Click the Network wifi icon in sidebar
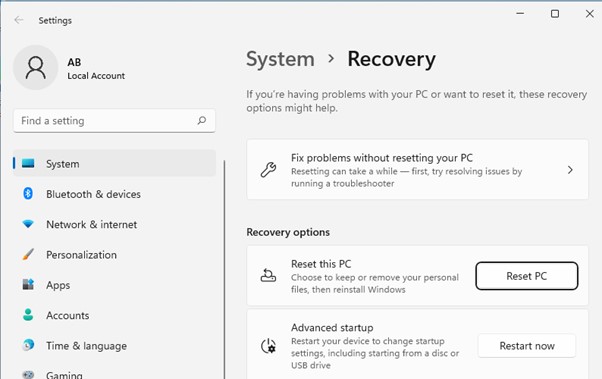This screenshot has width=602, height=379. click(x=28, y=224)
